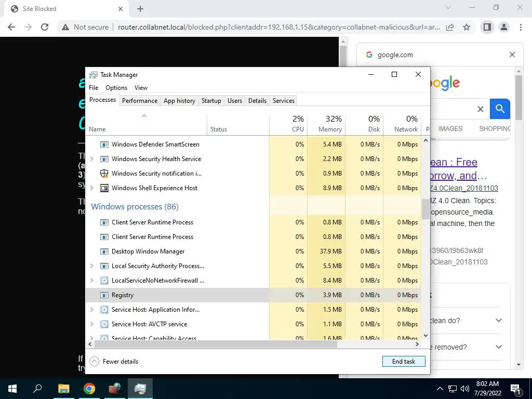Click Windows Security notification shield icon

(x=104, y=174)
